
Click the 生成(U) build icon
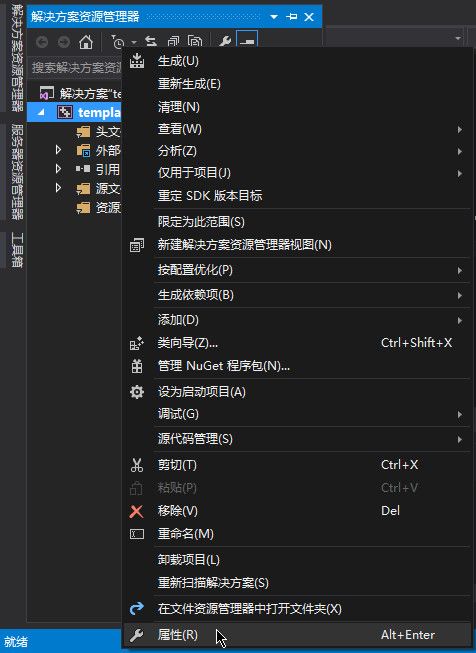click(x=137, y=61)
